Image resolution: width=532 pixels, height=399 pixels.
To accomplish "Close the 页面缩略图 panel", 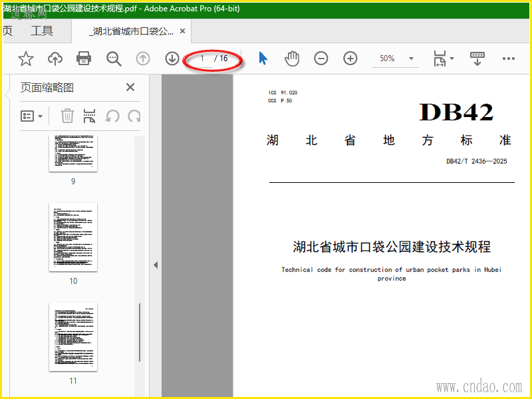I will (x=130, y=87).
